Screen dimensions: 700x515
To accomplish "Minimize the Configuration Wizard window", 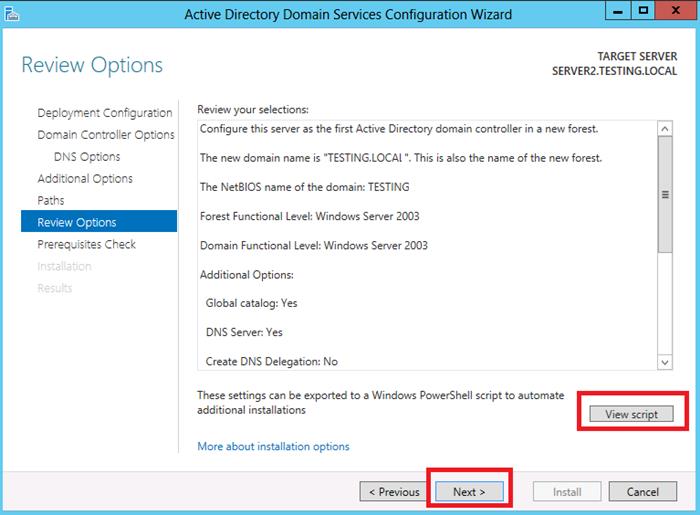I will coord(618,11).
